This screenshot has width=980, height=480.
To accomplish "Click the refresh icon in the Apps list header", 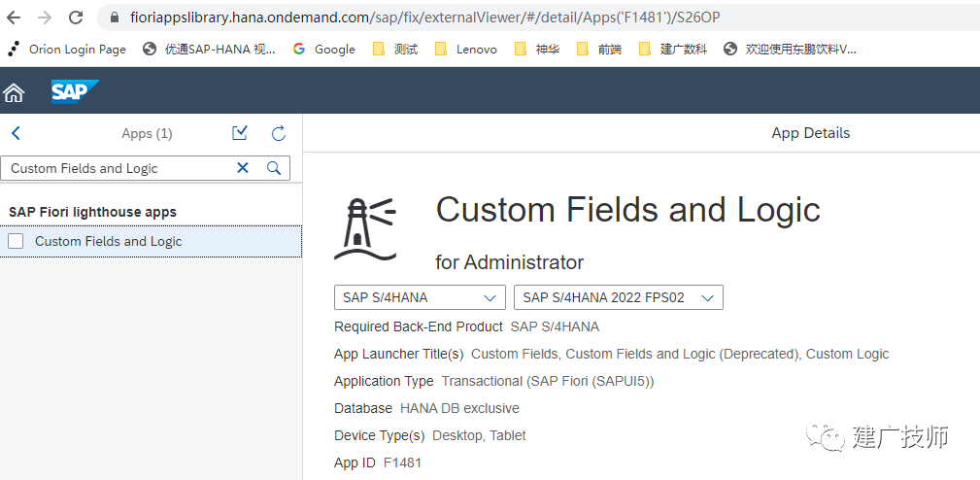I will pos(279,132).
